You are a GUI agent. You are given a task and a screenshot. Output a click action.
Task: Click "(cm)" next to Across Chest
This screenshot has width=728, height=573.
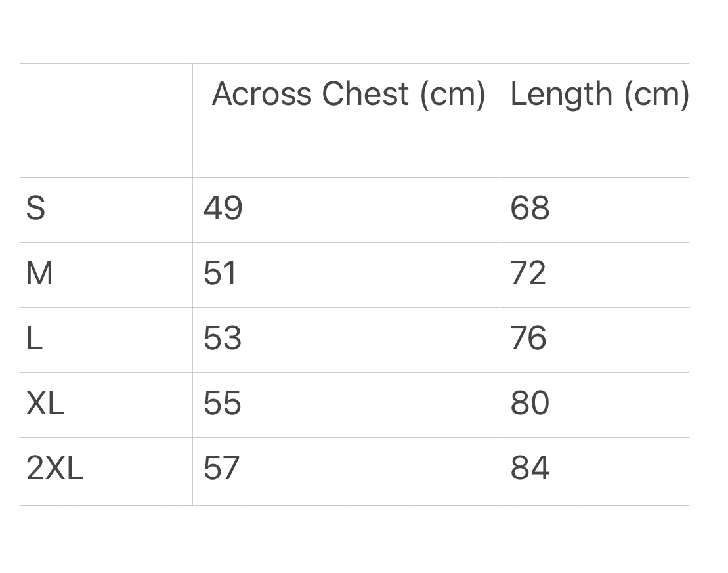[x=452, y=94]
